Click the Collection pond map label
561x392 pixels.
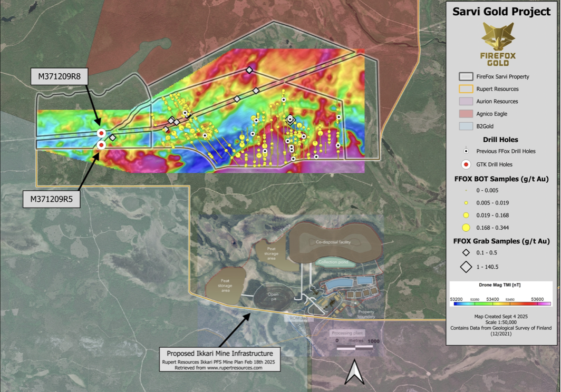333,262
